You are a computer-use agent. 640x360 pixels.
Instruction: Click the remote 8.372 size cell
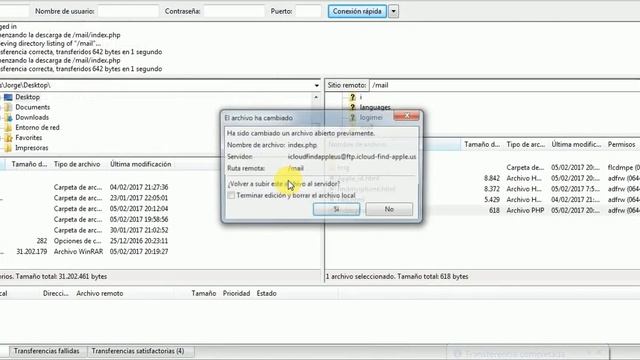tap(492, 189)
